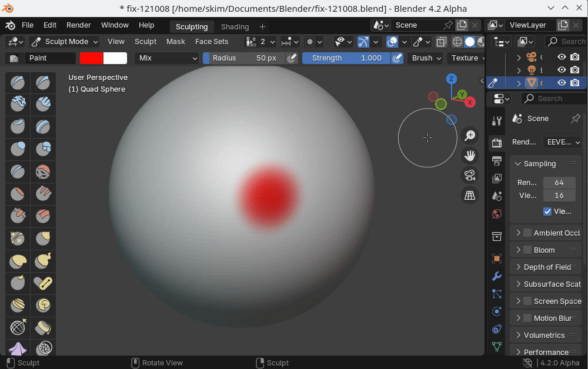
Task: Open the Mask menu
Action: coord(175,42)
